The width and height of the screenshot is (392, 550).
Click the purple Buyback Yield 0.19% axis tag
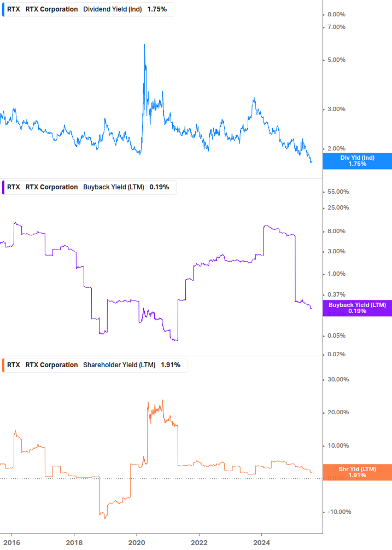(x=358, y=308)
